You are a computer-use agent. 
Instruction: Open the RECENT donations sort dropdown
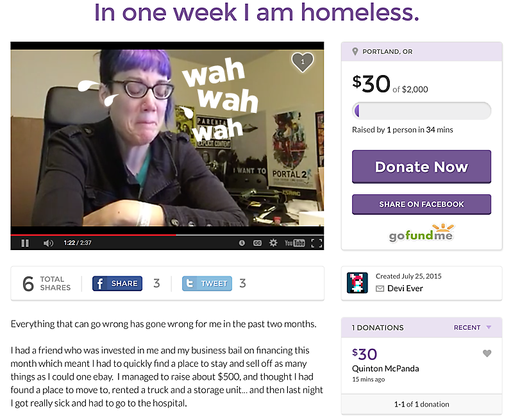point(473,328)
